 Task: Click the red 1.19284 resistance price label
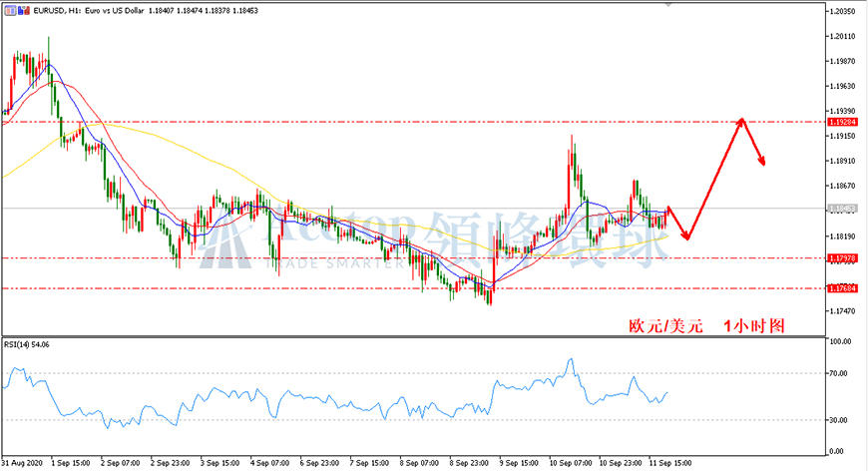[x=842, y=122]
